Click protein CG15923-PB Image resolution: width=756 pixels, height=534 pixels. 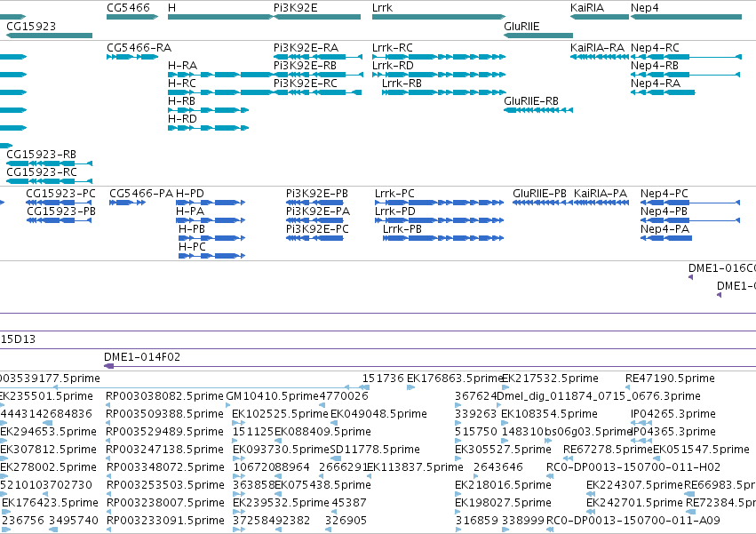(59, 220)
